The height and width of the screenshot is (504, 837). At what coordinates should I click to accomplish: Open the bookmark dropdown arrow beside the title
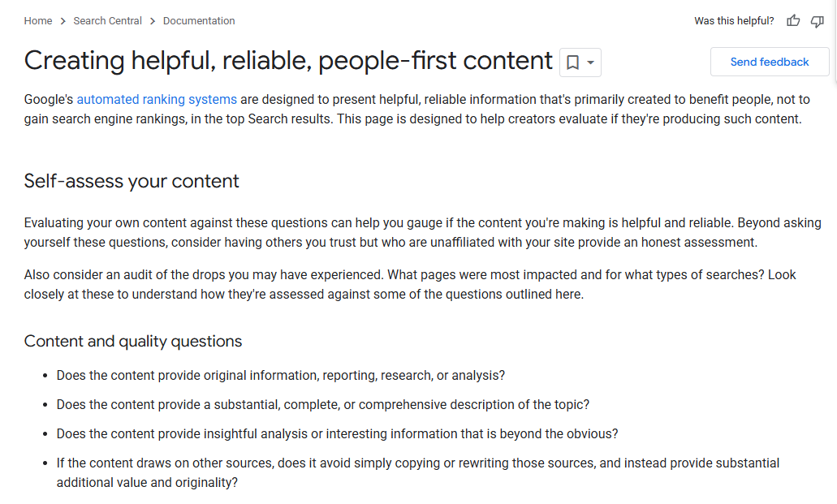pyautogui.click(x=590, y=62)
